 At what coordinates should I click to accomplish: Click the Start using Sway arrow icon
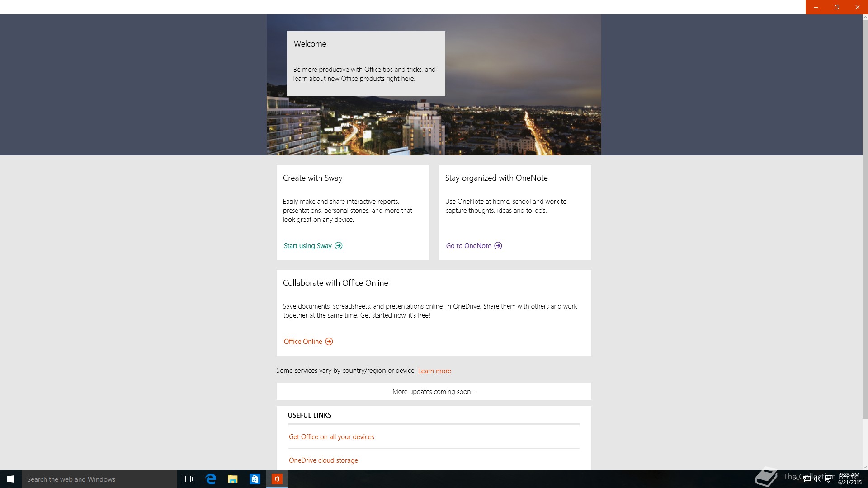(x=339, y=246)
